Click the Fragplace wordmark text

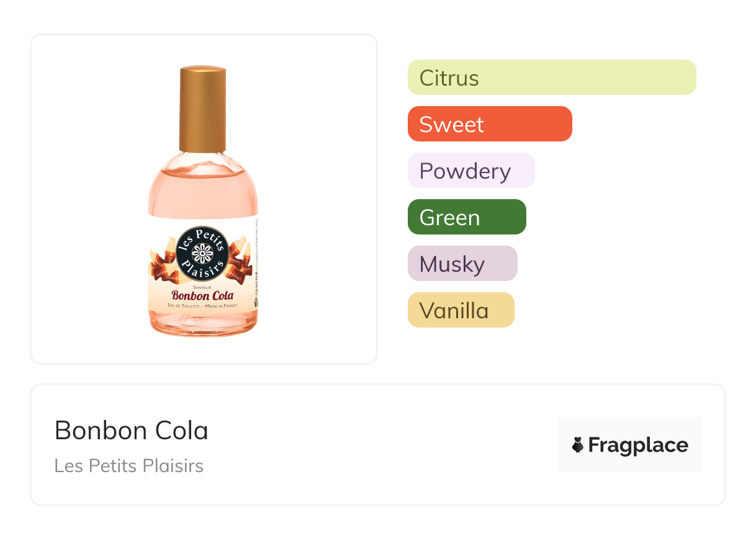pos(638,445)
